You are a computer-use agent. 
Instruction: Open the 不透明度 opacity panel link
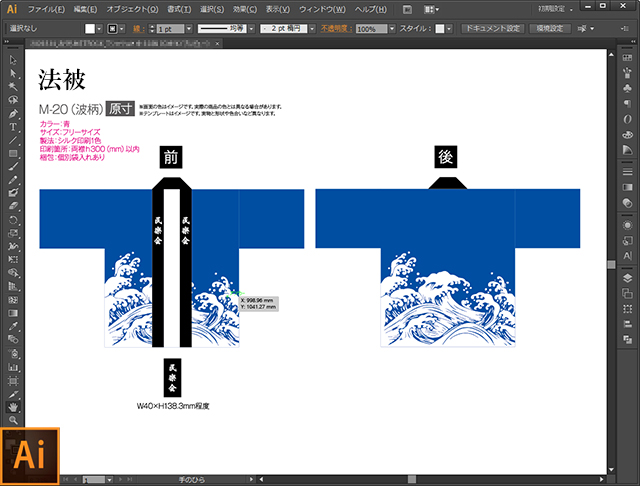click(x=336, y=29)
